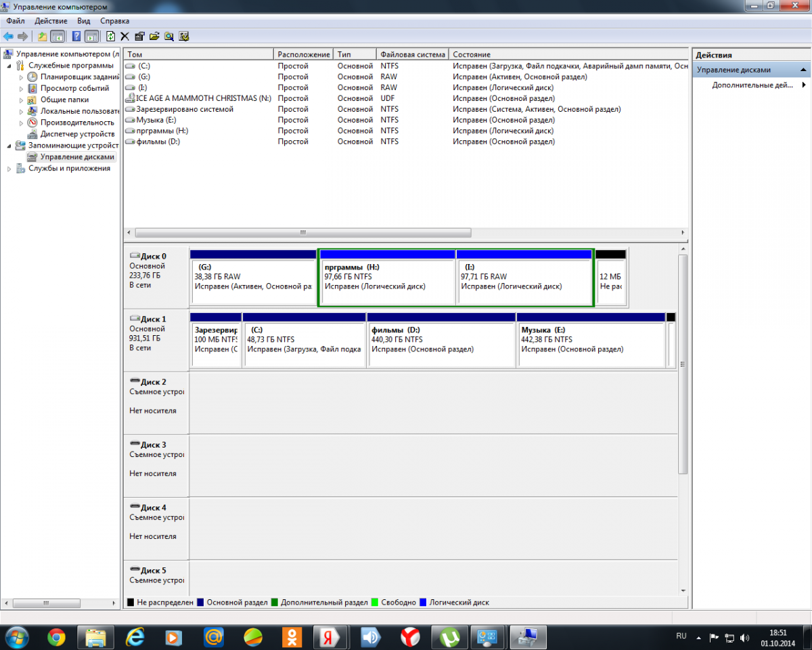Click the Up One Level folder icon

43,37
